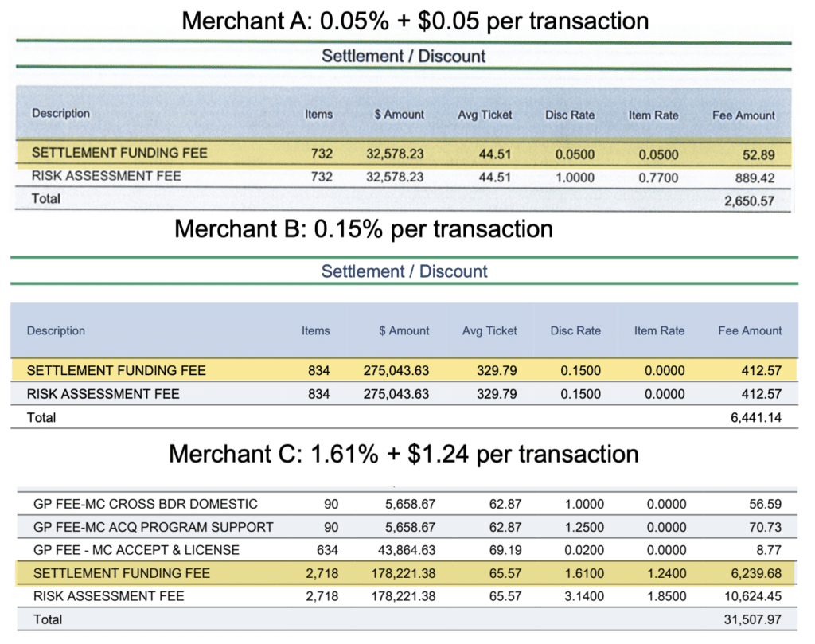The width and height of the screenshot is (815, 644).
Task: Select the 52.89 fee amount cell
Action: (x=758, y=154)
